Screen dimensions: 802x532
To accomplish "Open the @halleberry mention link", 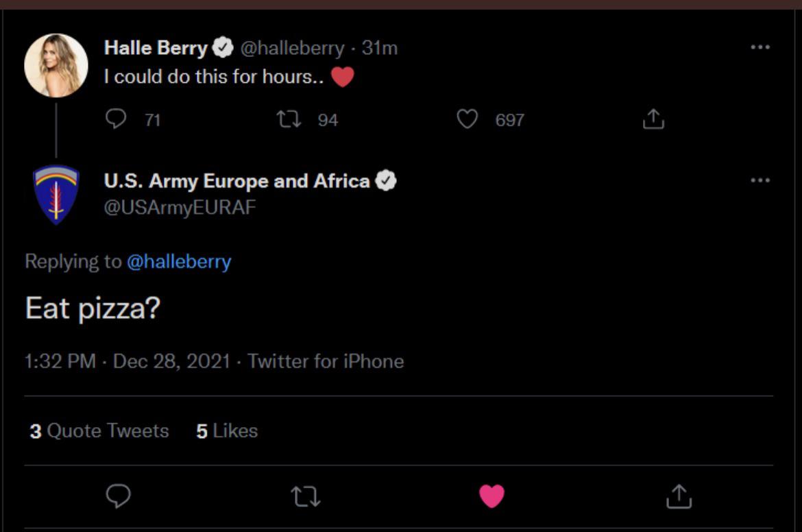I will click(179, 261).
